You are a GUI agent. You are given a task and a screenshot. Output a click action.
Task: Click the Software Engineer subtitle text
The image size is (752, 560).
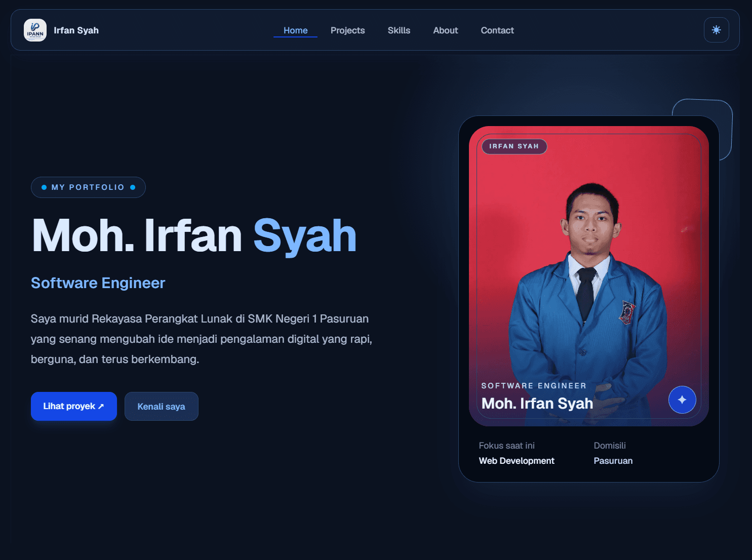click(98, 283)
